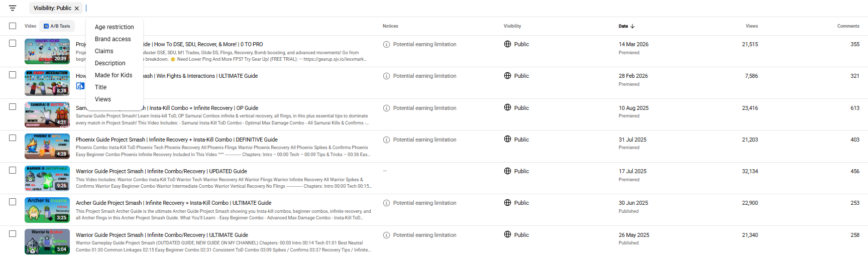Choose Age restriction from the filter menu
Image resolution: width=868 pixels, height=257 pixels.
pyautogui.click(x=115, y=27)
